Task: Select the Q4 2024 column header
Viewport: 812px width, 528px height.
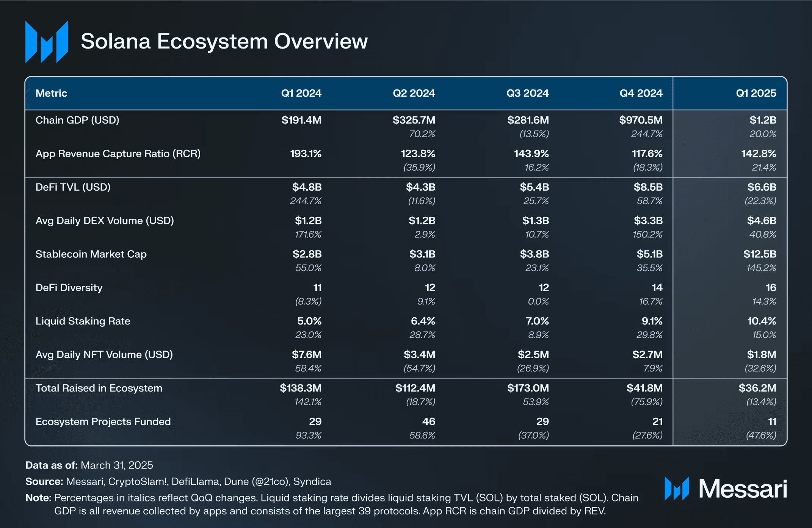Action: [x=641, y=93]
